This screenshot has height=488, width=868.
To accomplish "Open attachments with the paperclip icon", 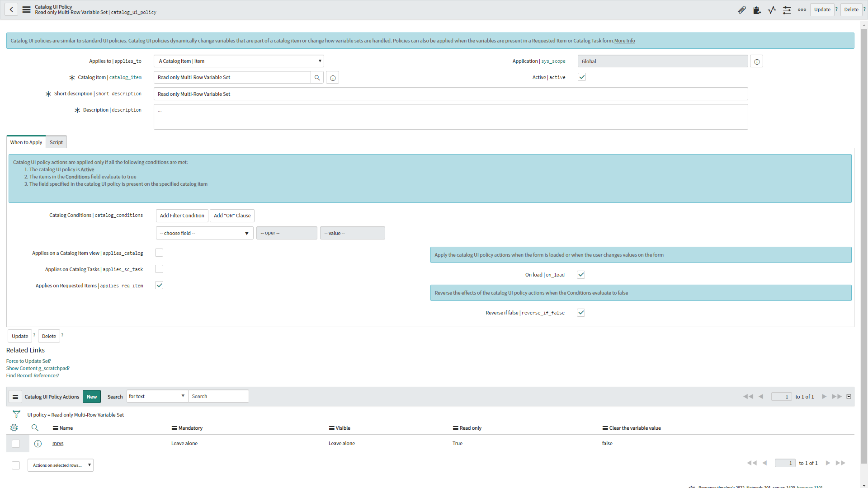I will tap(742, 9).
